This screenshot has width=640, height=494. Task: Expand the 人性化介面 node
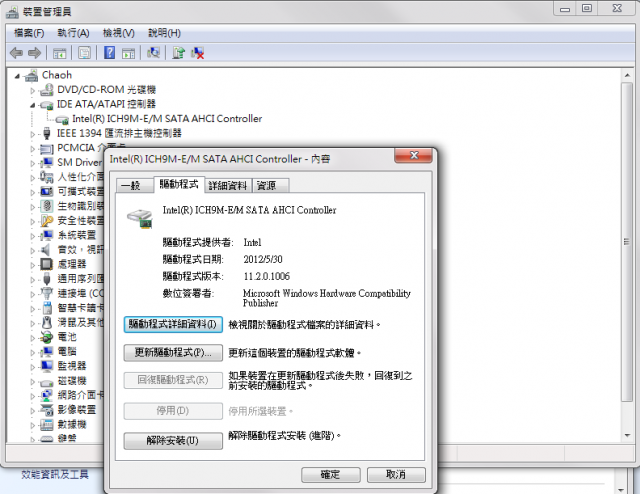tap(33, 178)
